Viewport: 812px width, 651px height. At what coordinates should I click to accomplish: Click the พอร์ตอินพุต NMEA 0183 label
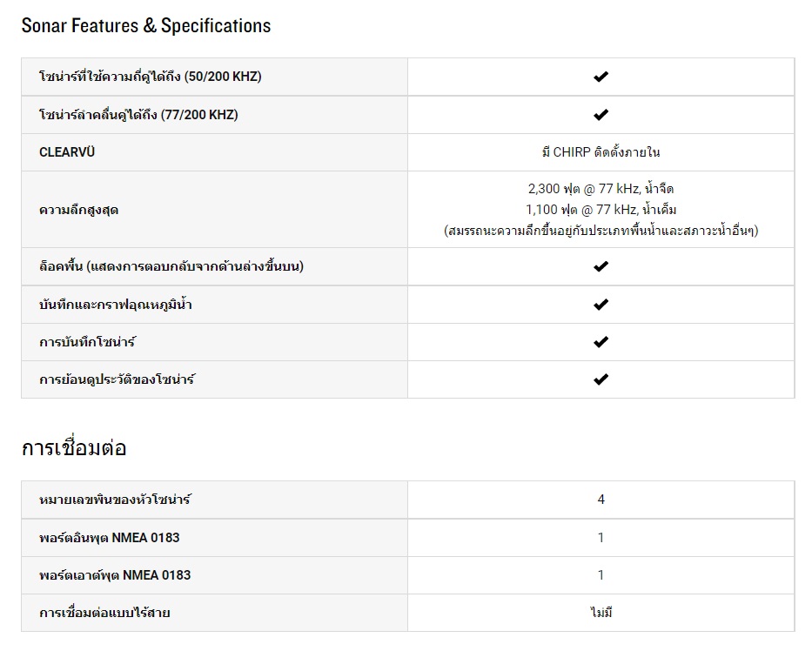pyautogui.click(x=110, y=538)
